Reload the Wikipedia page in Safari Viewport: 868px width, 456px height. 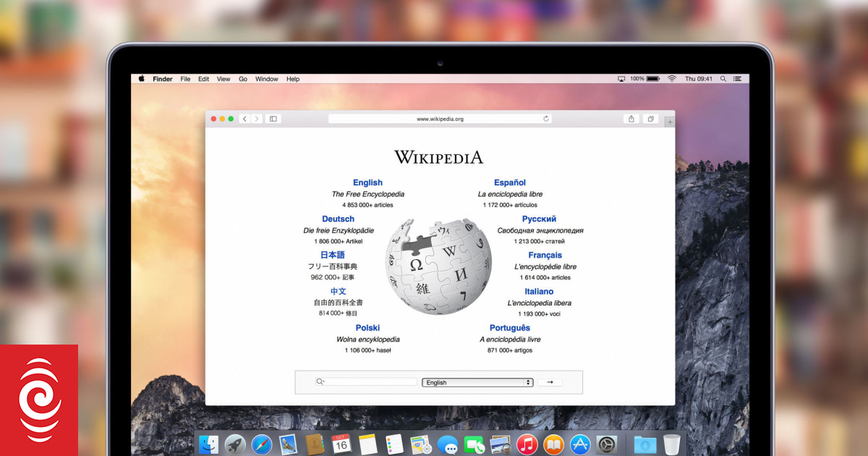546,119
